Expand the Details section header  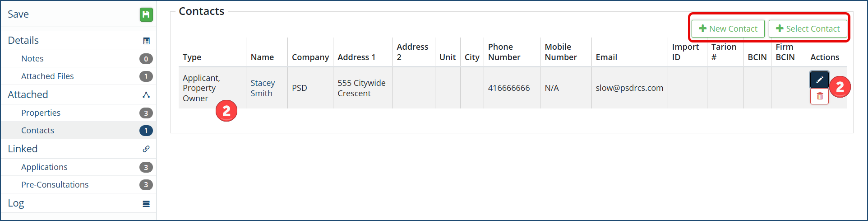tap(23, 41)
